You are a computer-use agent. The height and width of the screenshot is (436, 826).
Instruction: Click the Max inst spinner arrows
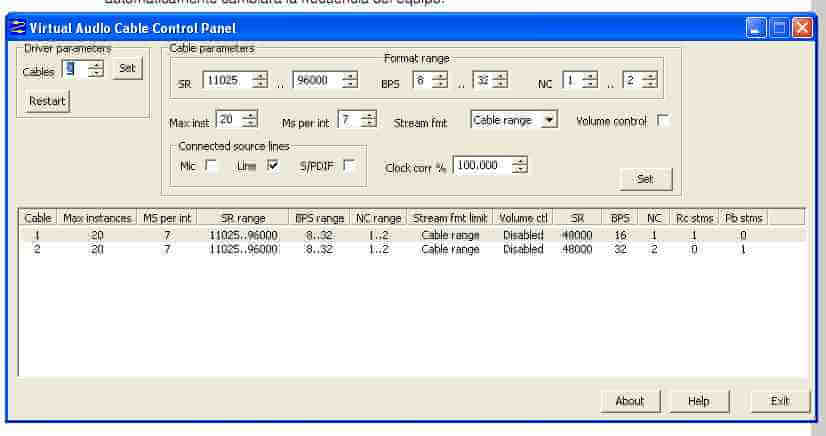coord(249,120)
